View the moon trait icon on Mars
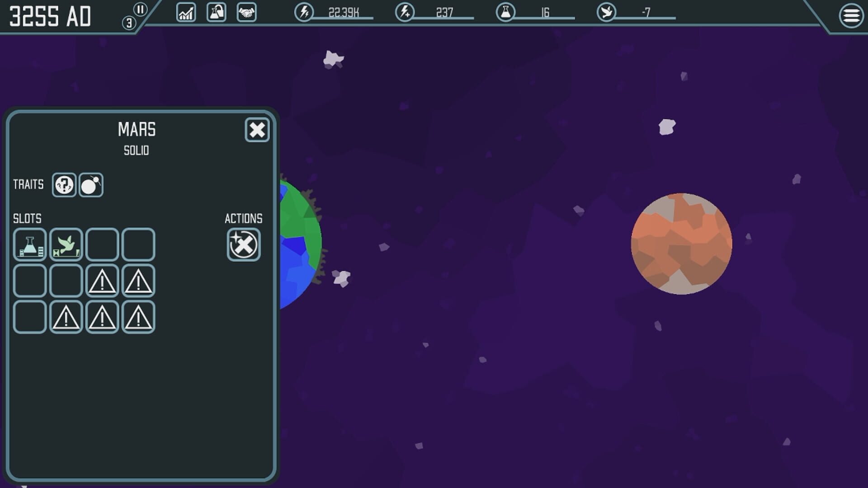The height and width of the screenshot is (488, 868). (90, 184)
